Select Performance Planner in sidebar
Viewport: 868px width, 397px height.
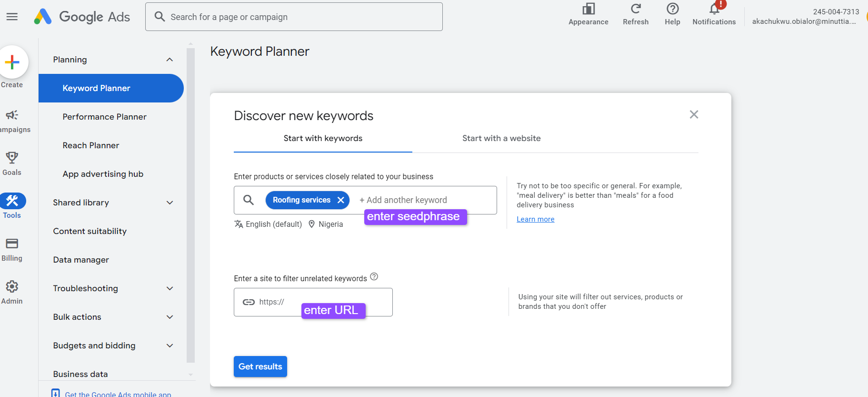pyautogui.click(x=104, y=117)
